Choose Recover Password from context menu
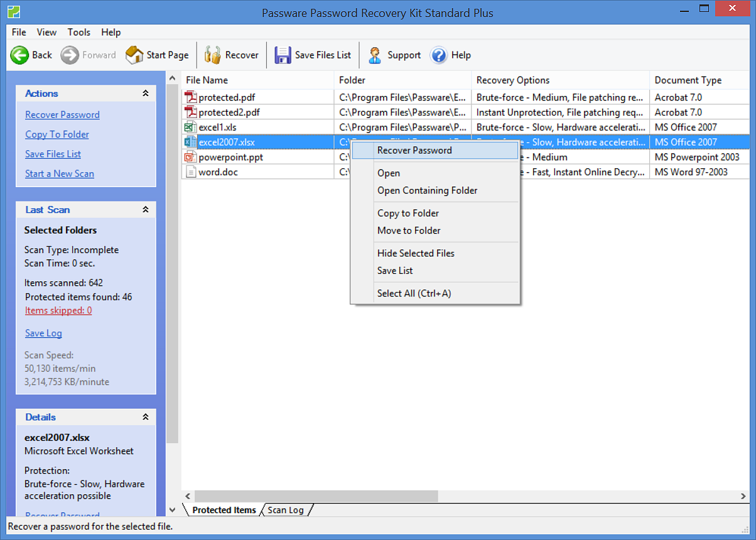Viewport: 756px width, 540px height. pyautogui.click(x=435, y=150)
